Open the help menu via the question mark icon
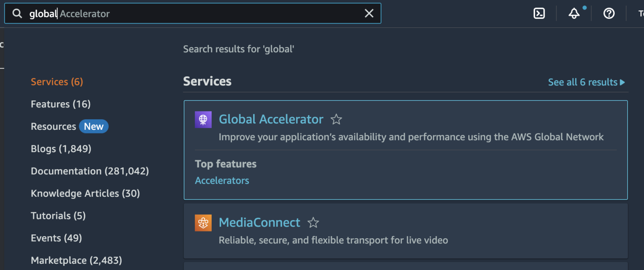The height and width of the screenshot is (270, 644). [609, 13]
